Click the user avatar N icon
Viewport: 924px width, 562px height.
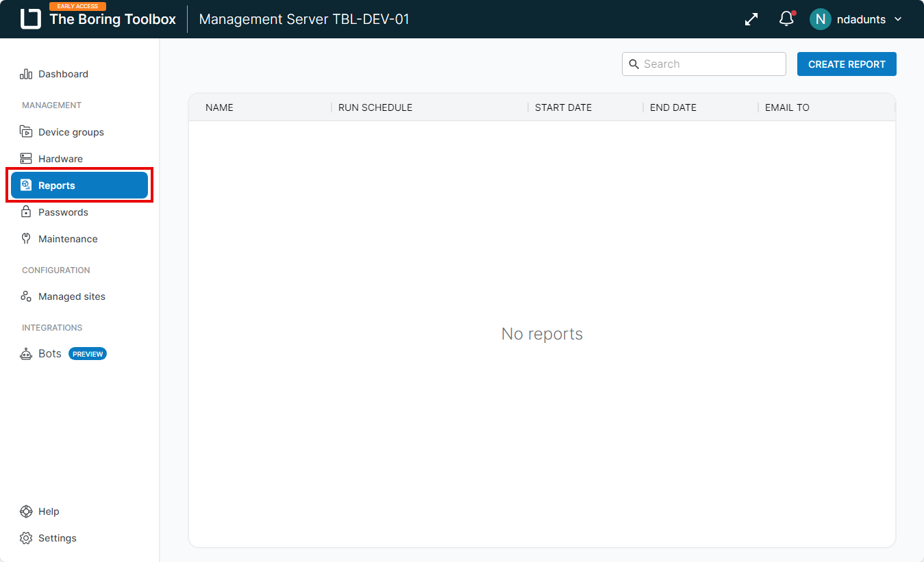820,19
